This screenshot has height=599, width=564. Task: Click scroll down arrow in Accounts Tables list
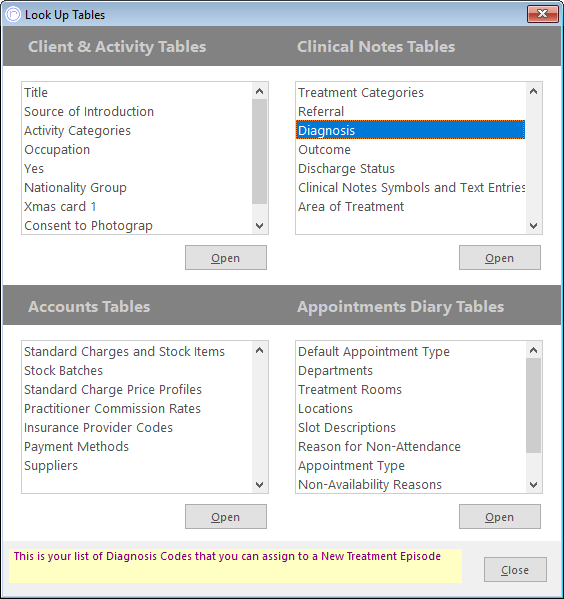[x=259, y=484]
